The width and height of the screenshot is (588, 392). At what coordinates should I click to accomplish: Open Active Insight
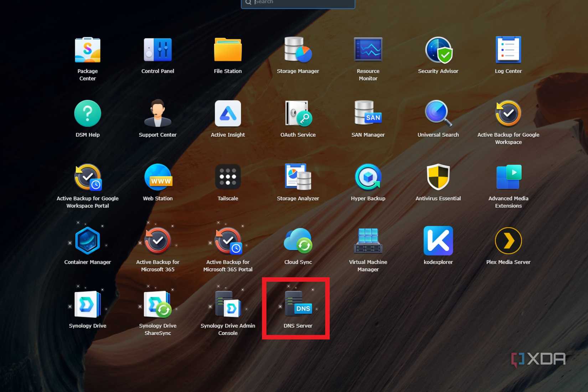(x=228, y=114)
